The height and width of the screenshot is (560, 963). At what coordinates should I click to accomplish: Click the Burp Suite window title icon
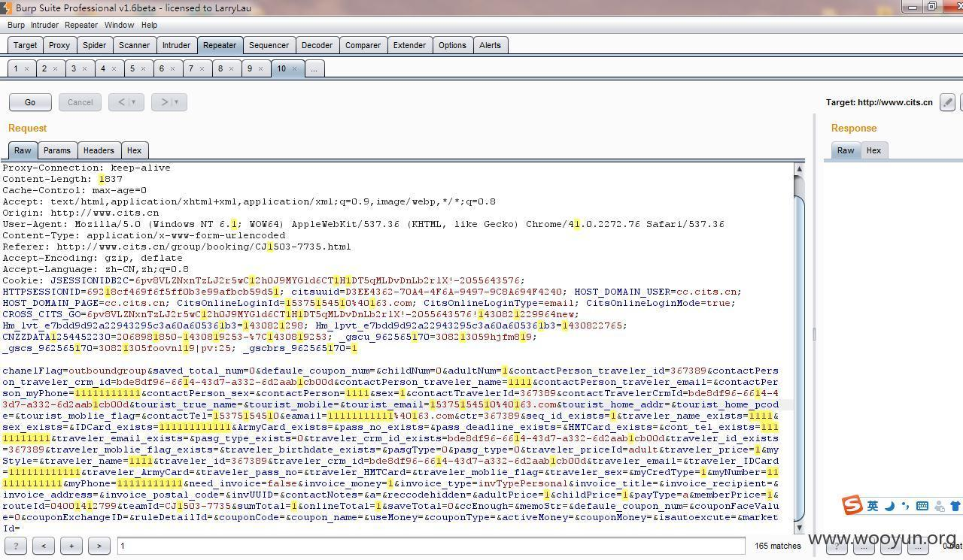pyautogui.click(x=5, y=8)
